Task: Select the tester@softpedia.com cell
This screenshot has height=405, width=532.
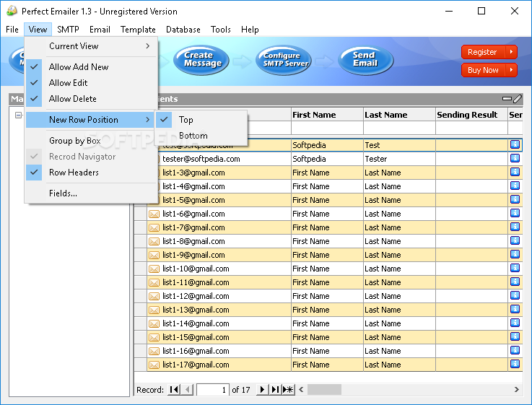Action: [219, 159]
